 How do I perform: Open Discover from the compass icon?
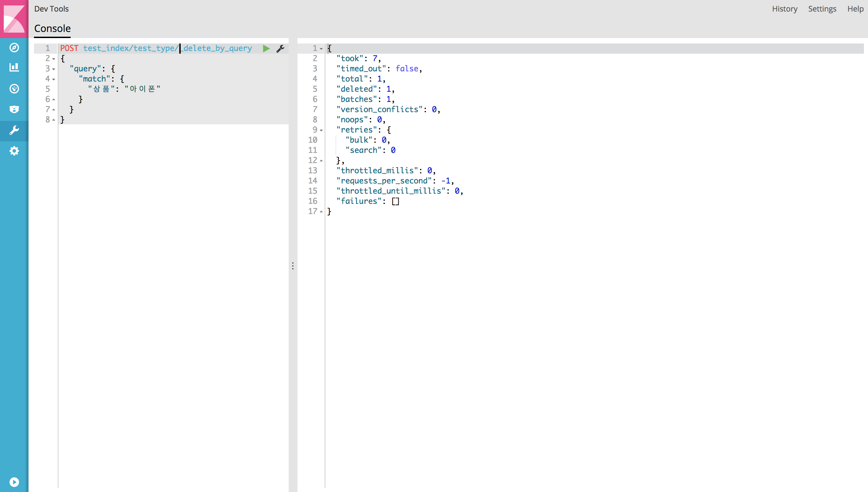[14, 48]
